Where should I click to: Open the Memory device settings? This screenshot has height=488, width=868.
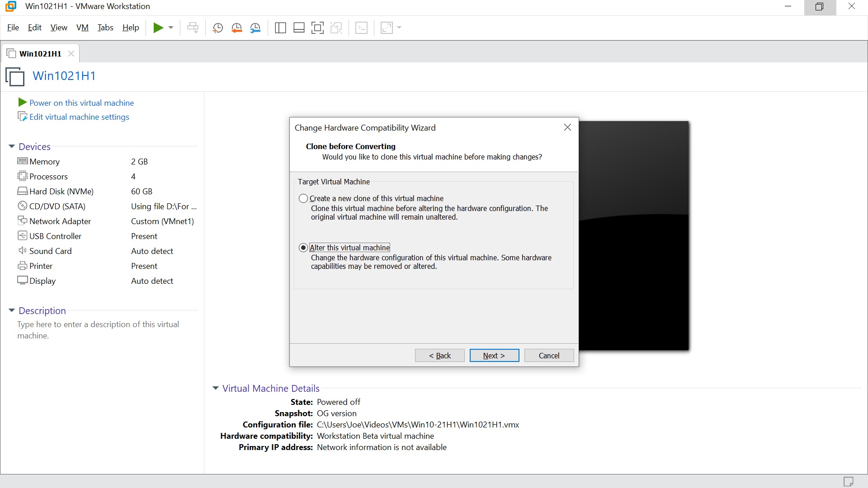[44, 161]
